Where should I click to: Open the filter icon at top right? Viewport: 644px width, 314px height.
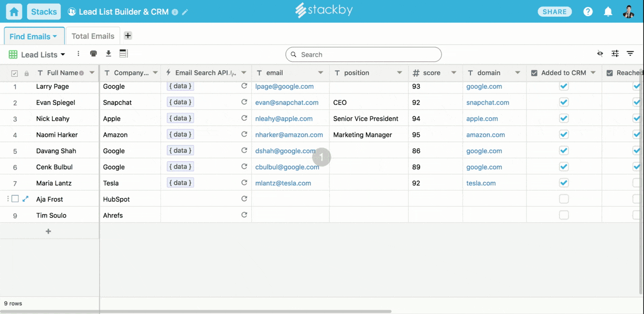coord(630,54)
